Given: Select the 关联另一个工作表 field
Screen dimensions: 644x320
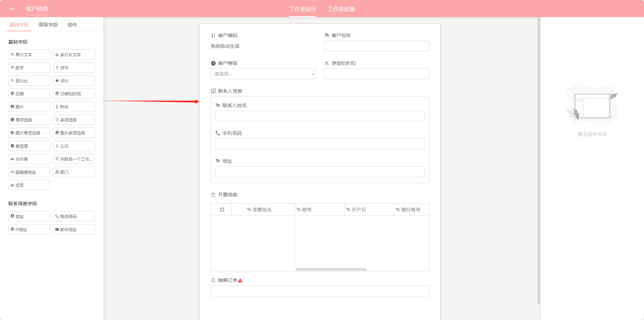Looking at the screenshot, I should (x=74, y=159).
